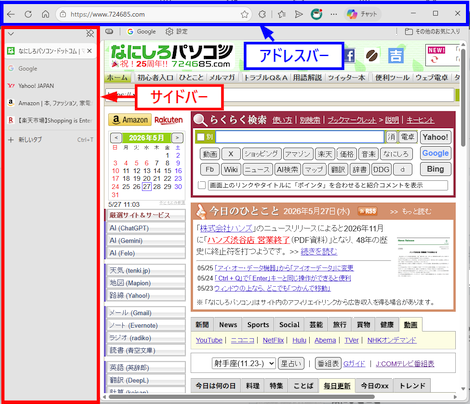Viewport: 470px width, 404px height.
Task: Open the Copilot チャット button
Action: pyautogui.click(x=362, y=14)
